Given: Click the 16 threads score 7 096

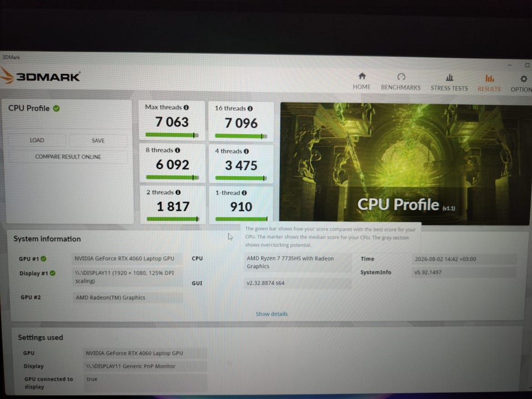Looking at the screenshot, I should tap(241, 123).
